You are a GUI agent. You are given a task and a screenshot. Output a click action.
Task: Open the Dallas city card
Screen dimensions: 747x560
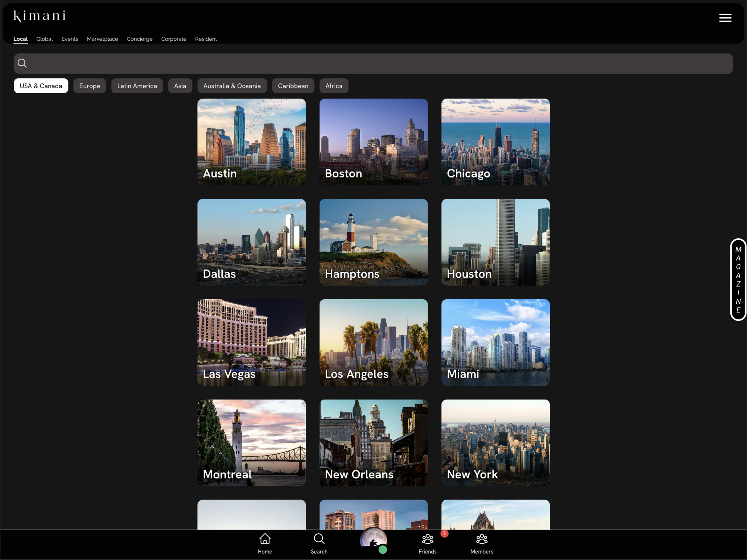pos(252,242)
